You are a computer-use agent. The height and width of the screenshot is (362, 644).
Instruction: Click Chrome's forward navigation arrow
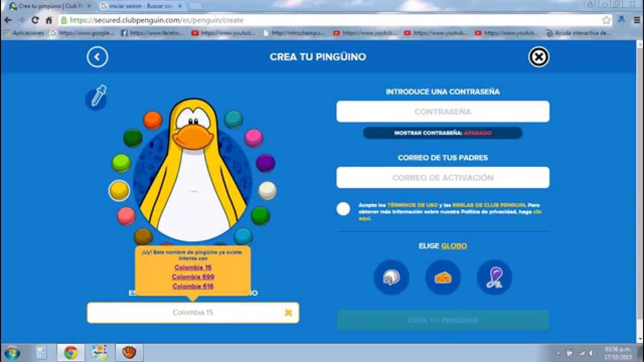point(21,20)
